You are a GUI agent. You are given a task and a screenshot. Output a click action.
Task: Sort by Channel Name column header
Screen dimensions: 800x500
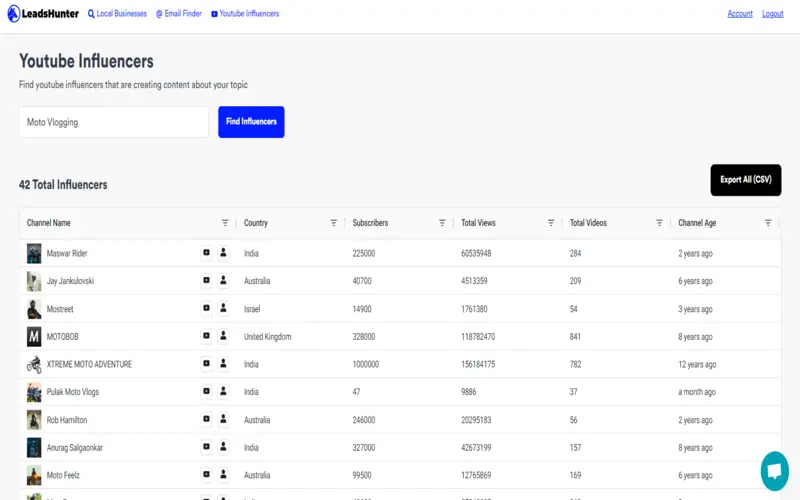(48, 223)
